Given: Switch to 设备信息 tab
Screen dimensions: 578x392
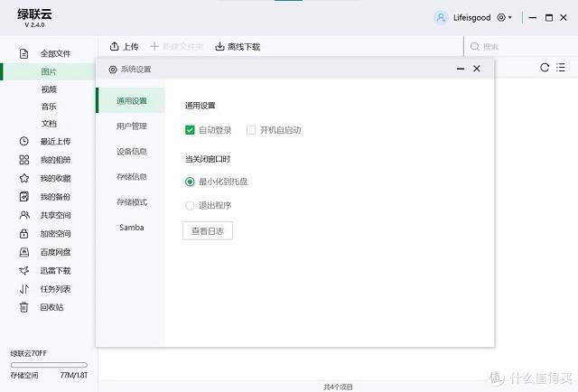Looking at the screenshot, I should 130,151.
